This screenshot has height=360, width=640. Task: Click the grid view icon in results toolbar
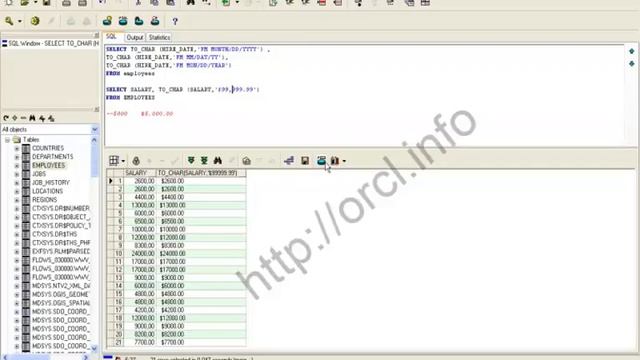tap(114, 160)
